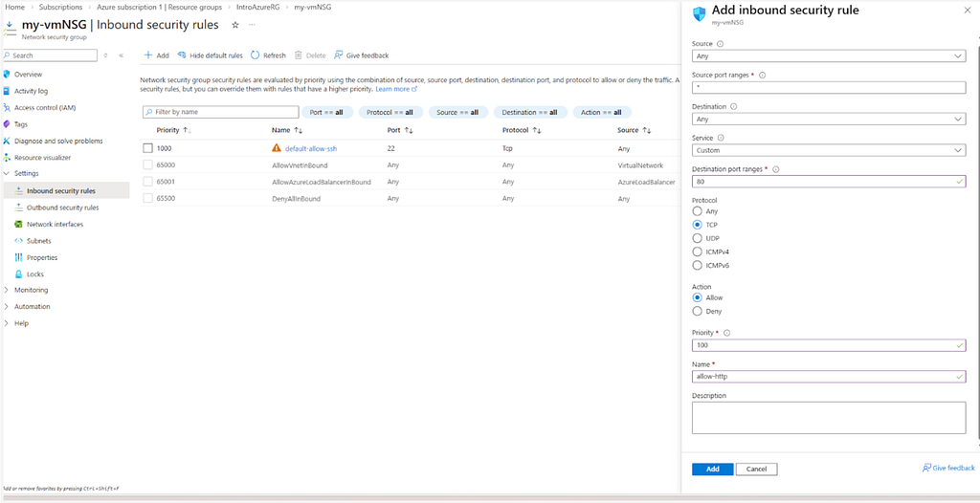Click Hide default rules in toolbar

coord(210,55)
